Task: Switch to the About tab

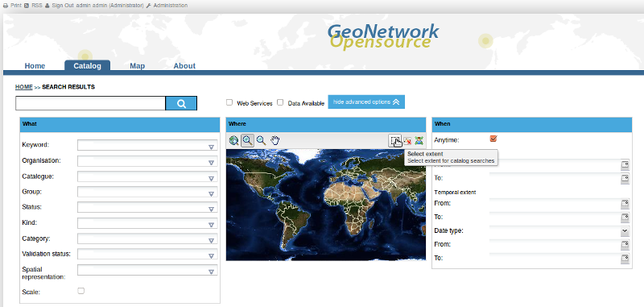Action: pyautogui.click(x=184, y=66)
